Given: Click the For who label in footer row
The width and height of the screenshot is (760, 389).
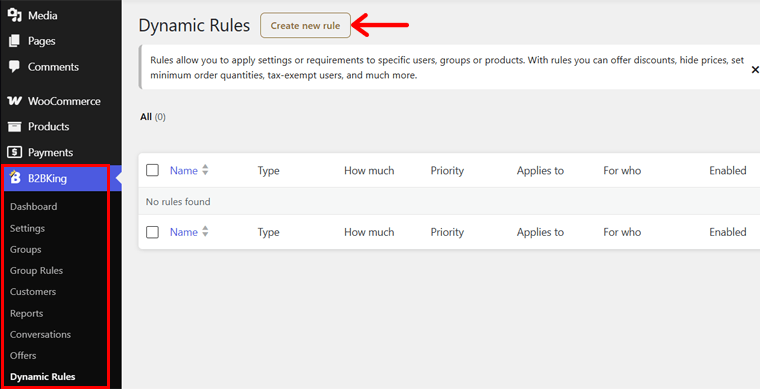Looking at the screenshot, I should click(x=622, y=232).
